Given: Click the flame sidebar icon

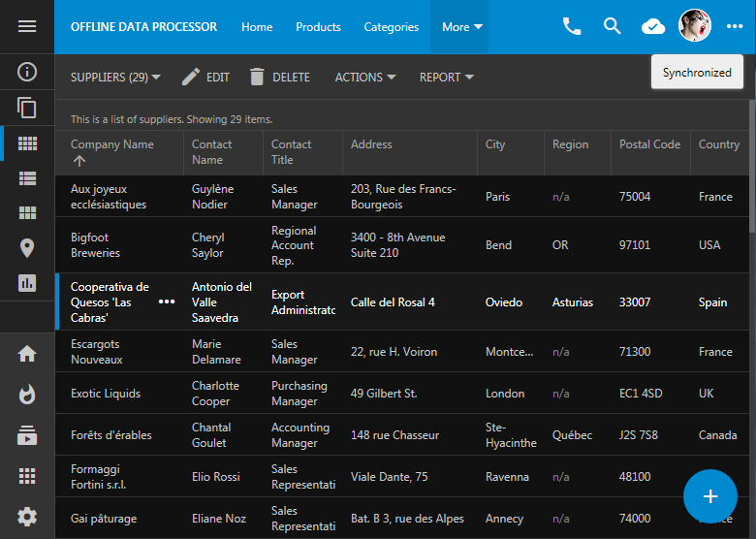Looking at the screenshot, I should pyautogui.click(x=27, y=394).
